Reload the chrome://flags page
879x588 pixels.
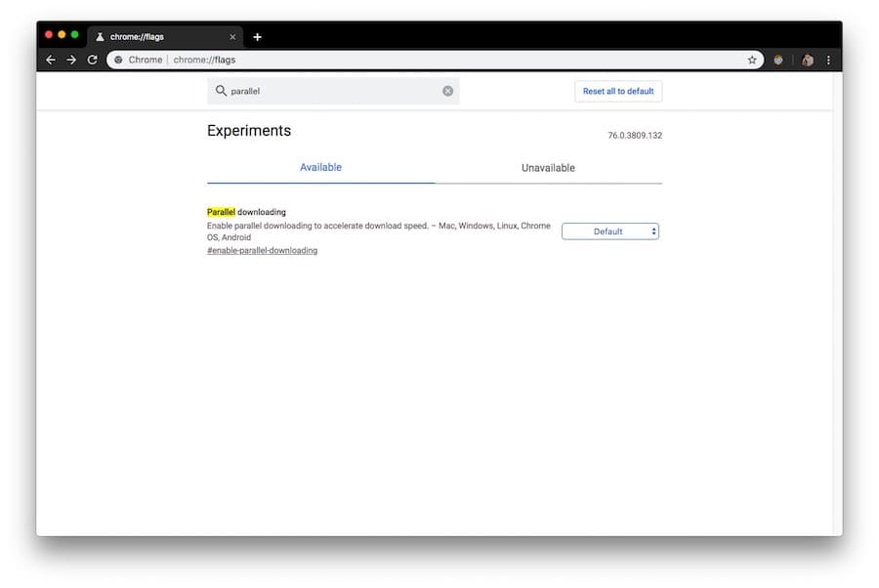(x=92, y=60)
